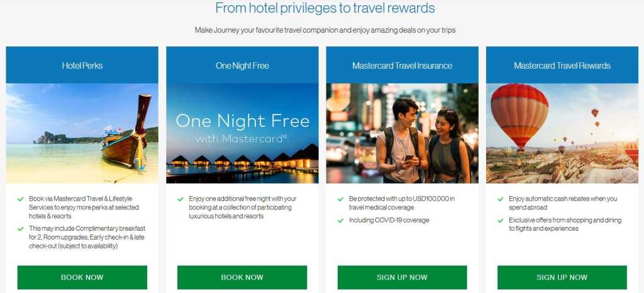Click BOOK NOW under One Night Free
Image resolution: width=644 pixels, height=293 pixels.
pyautogui.click(x=242, y=277)
